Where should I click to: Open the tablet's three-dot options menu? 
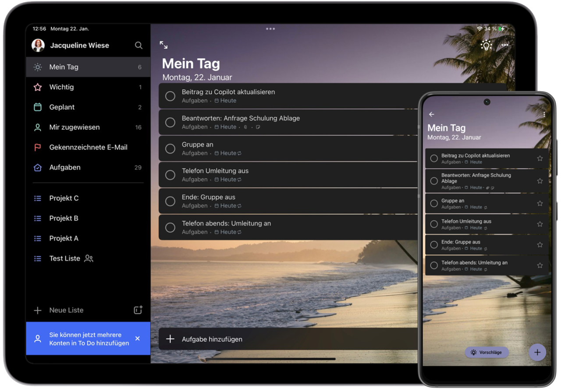[x=505, y=45]
